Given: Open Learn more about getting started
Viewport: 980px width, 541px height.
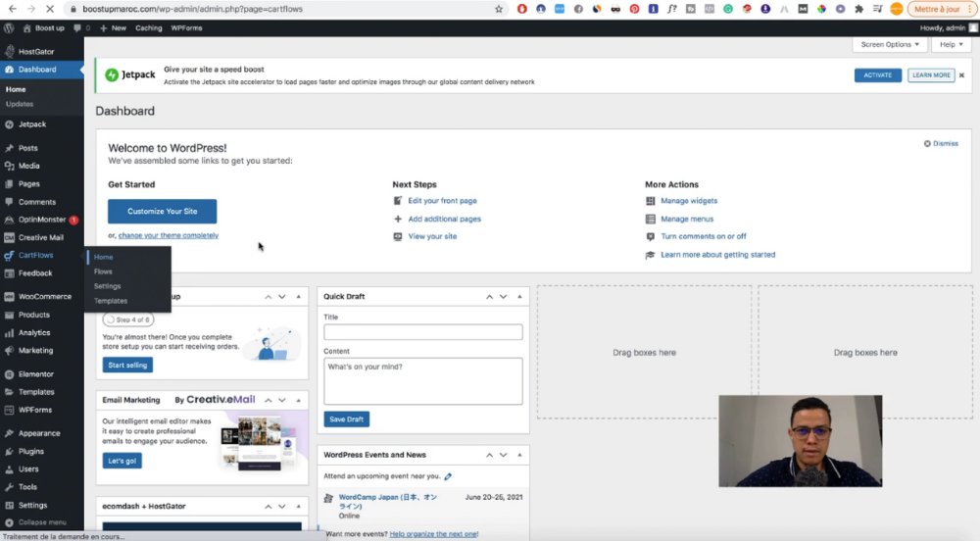Looking at the screenshot, I should click(x=717, y=254).
